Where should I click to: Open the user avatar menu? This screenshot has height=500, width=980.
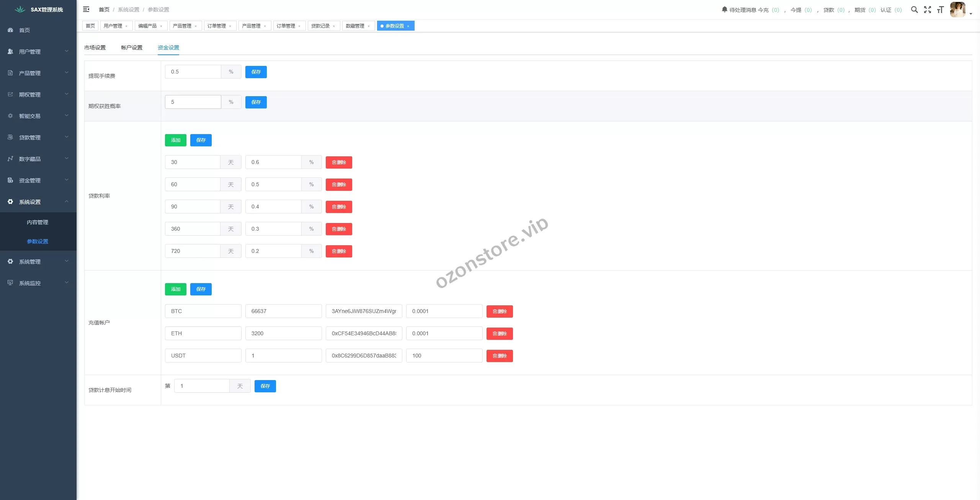(x=958, y=10)
